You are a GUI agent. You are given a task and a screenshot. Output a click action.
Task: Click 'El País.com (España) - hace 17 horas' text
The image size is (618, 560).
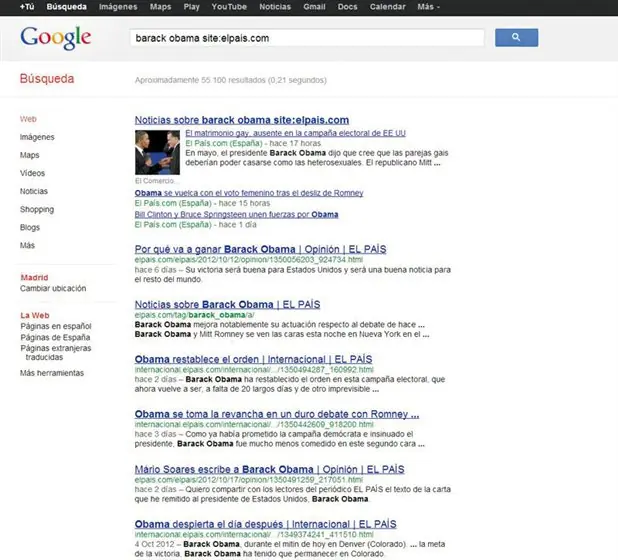click(253, 143)
